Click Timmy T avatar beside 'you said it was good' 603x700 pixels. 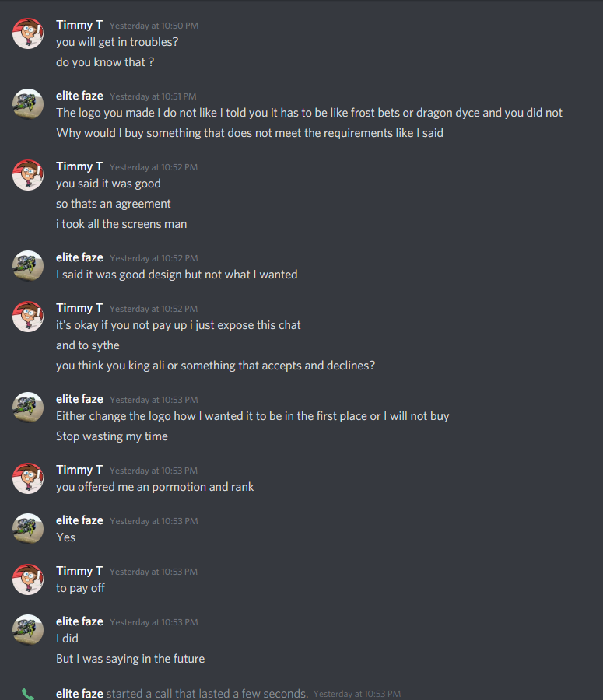(28, 175)
